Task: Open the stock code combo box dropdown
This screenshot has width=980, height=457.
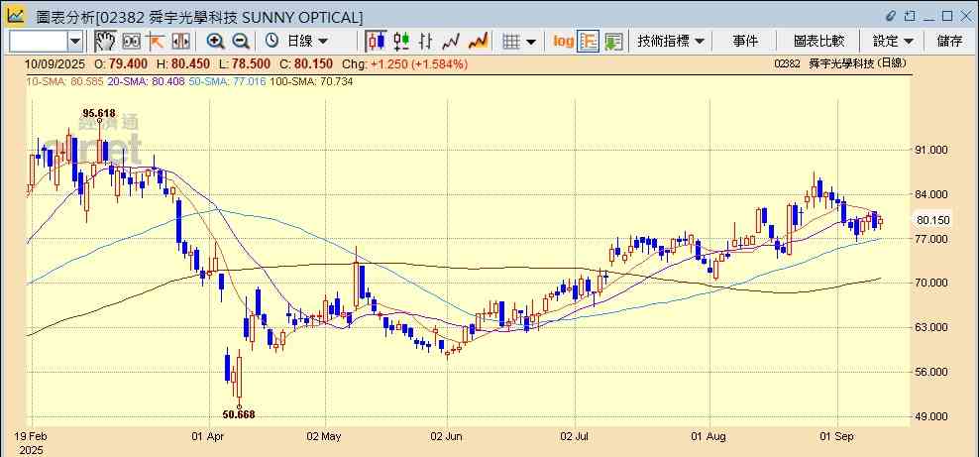Action: click(75, 42)
